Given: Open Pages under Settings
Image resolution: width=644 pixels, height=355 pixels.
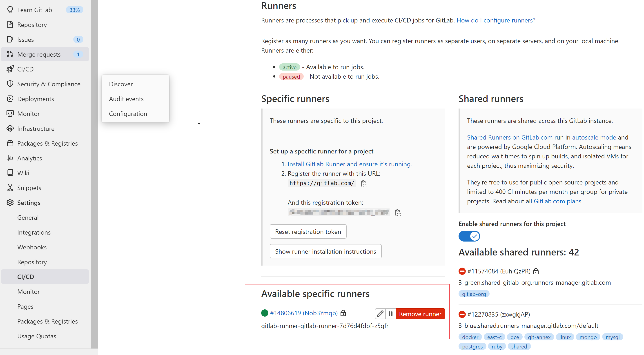Looking at the screenshot, I should 25,306.
